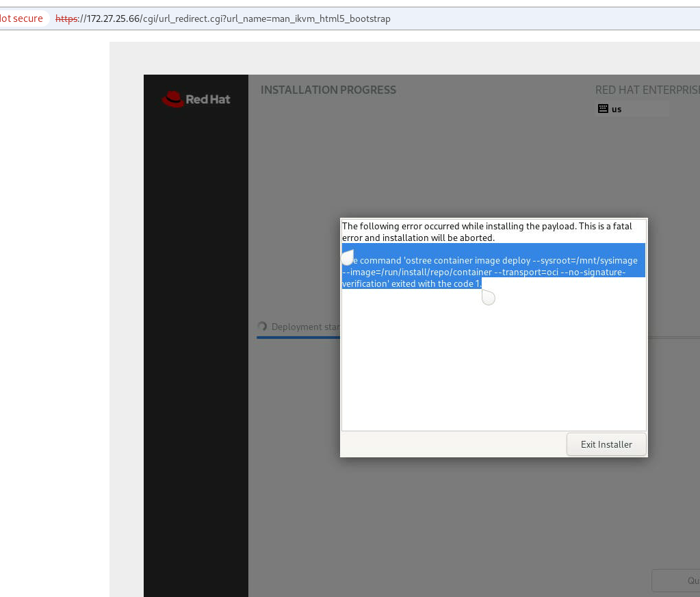Click the text selection start handle
The image size is (700, 597).
pyautogui.click(x=348, y=257)
